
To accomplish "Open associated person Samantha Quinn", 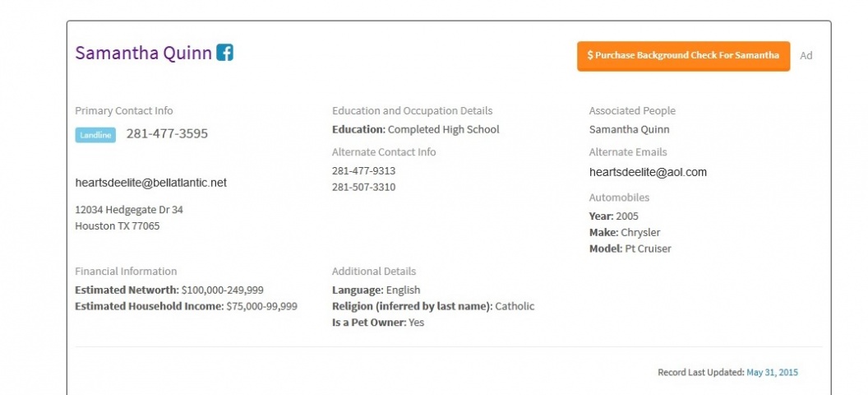I will (x=629, y=130).
